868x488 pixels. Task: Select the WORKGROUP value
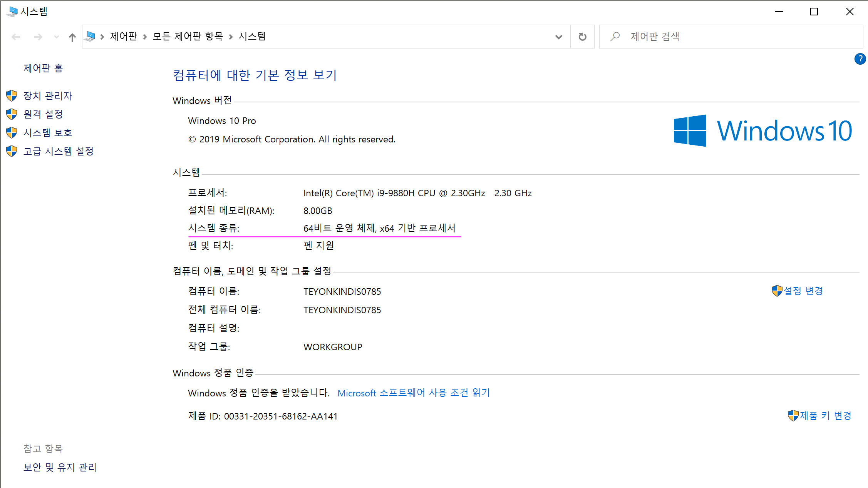pos(333,347)
